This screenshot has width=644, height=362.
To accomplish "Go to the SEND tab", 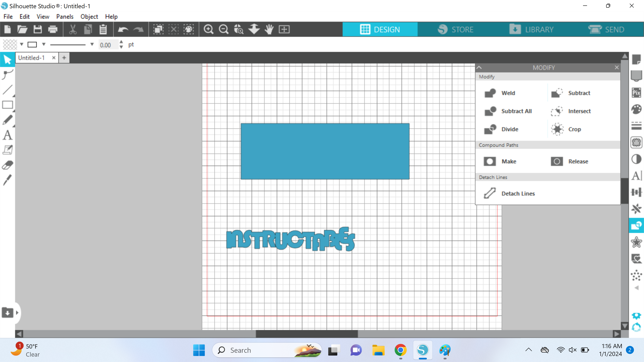I will tap(606, 29).
